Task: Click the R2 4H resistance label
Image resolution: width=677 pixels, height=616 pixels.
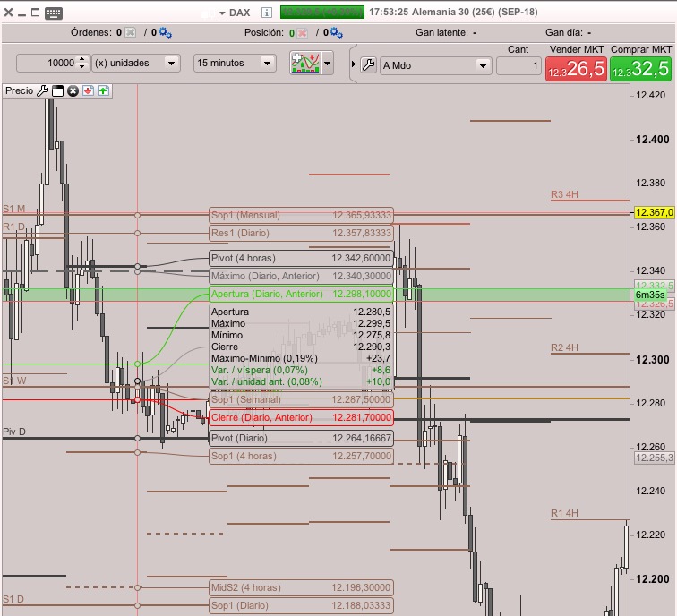Action: [564, 347]
